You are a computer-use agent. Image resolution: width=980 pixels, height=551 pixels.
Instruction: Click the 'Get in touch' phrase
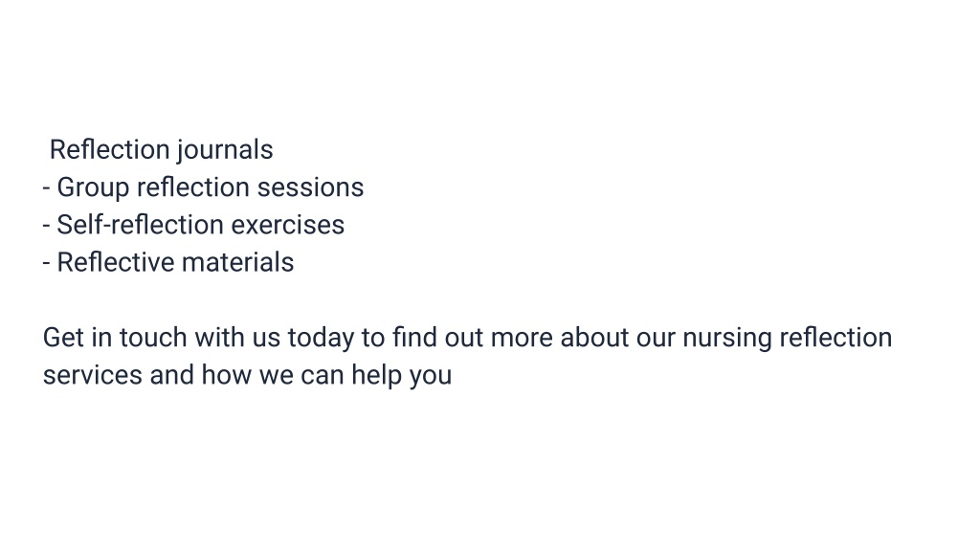point(115,338)
